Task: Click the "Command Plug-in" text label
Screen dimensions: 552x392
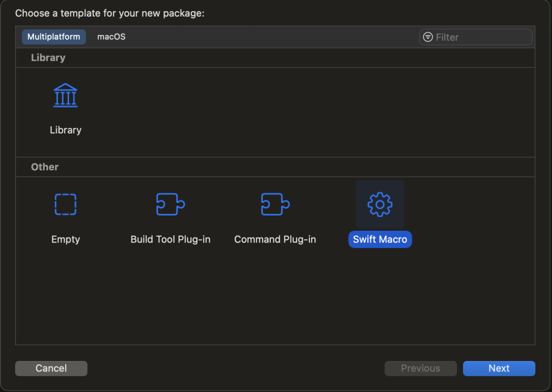Action: pyautogui.click(x=275, y=239)
